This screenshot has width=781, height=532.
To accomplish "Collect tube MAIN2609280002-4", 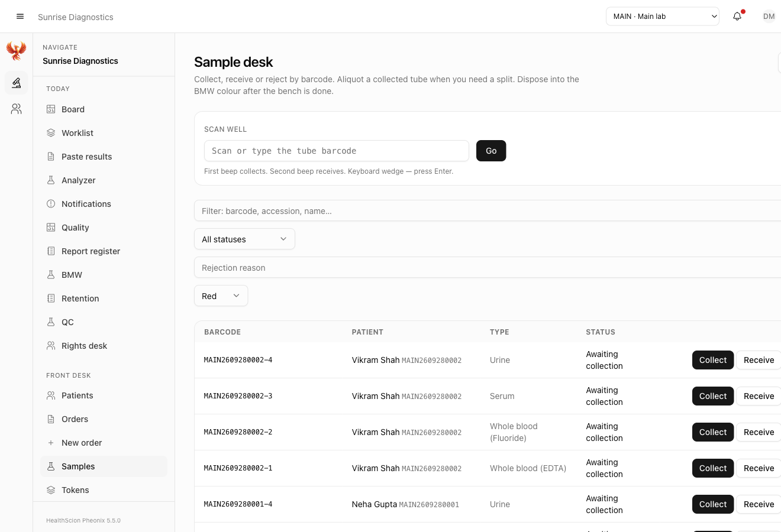I will tap(713, 360).
